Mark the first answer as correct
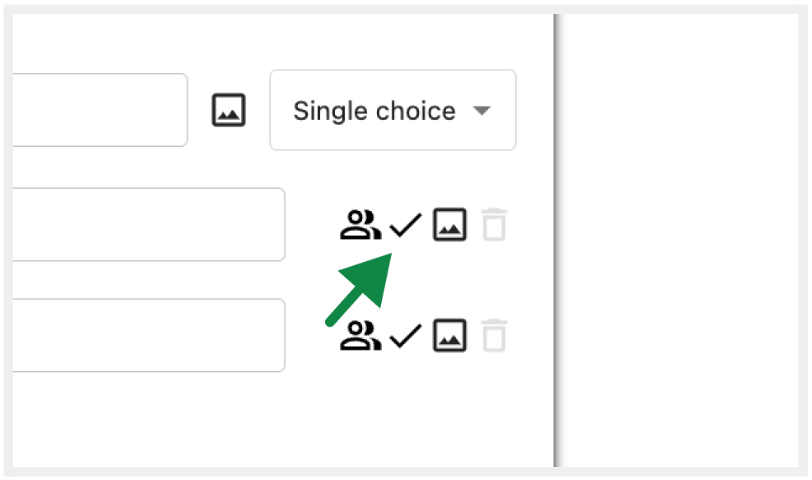This screenshot has height=480, width=812. (x=406, y=226)
